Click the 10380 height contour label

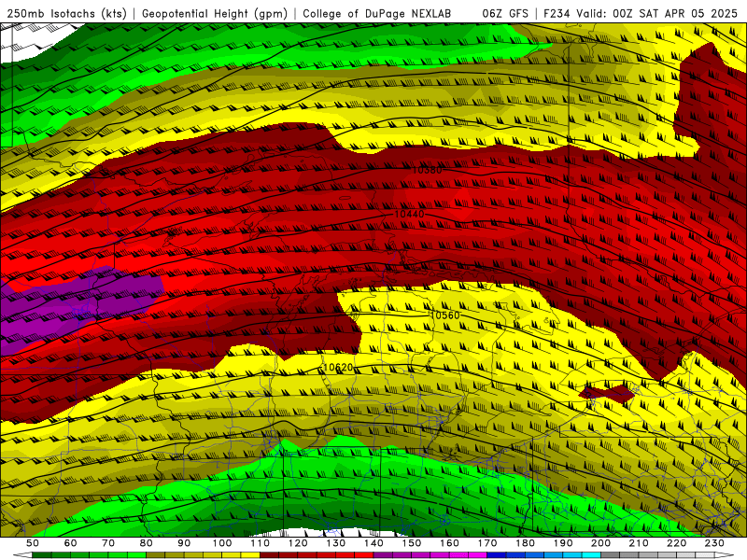pyautogui.click(x=427, y=170)
